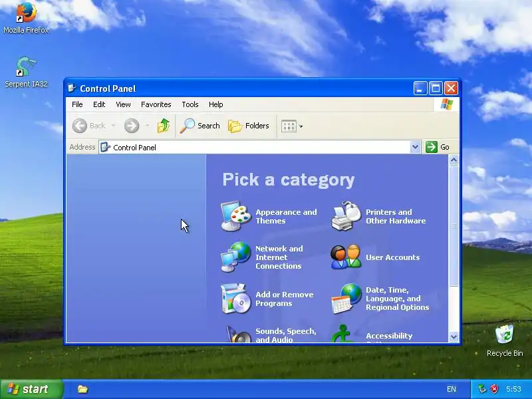Open the Mozilla Firefox desktop shortcut
The width and height of the screenshot is (532, 399).
(26, 18)
